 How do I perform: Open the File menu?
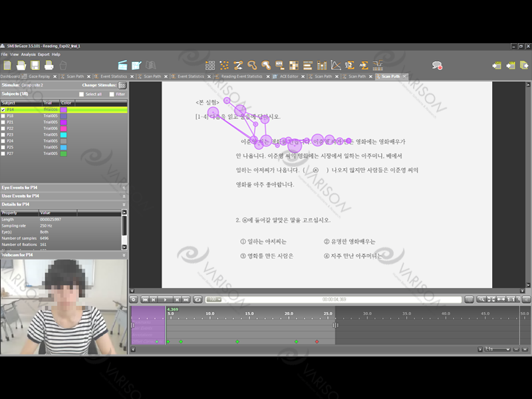(4, 55)
